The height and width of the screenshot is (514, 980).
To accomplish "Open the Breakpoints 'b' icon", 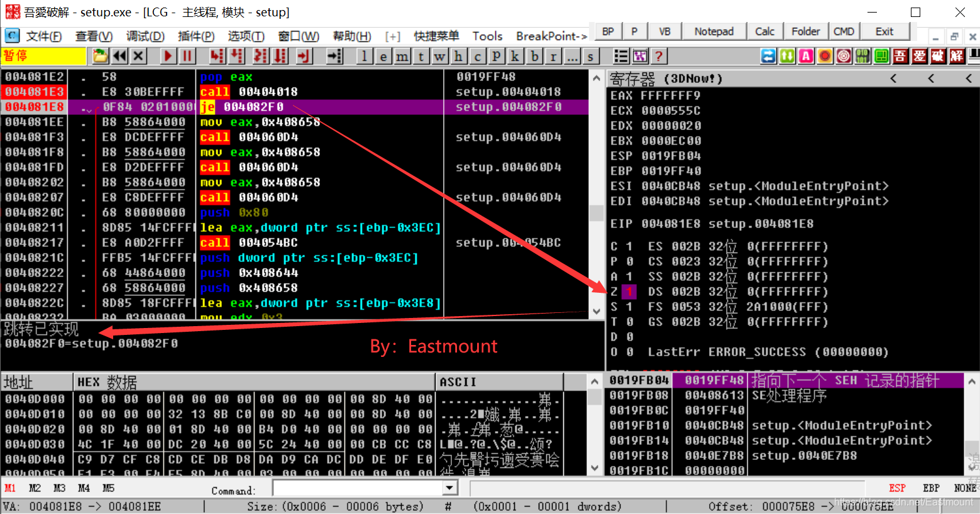I will (x=534, y=56).
